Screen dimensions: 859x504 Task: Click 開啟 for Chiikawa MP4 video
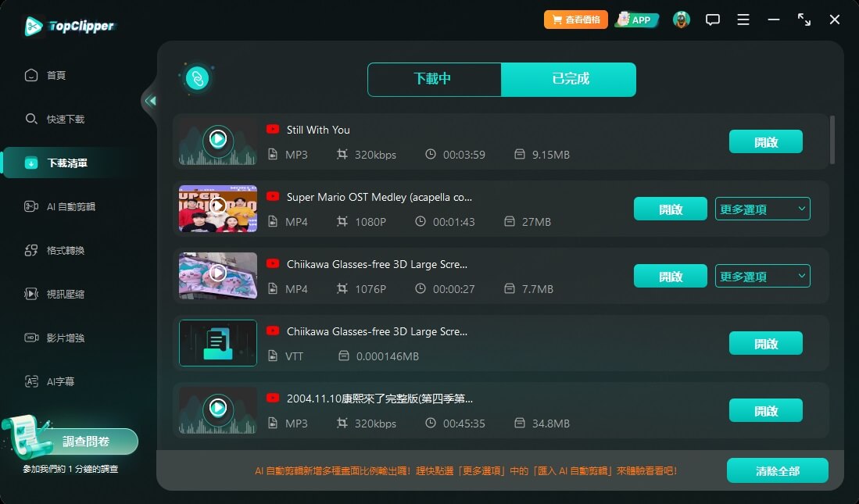(x=671, y=276)
